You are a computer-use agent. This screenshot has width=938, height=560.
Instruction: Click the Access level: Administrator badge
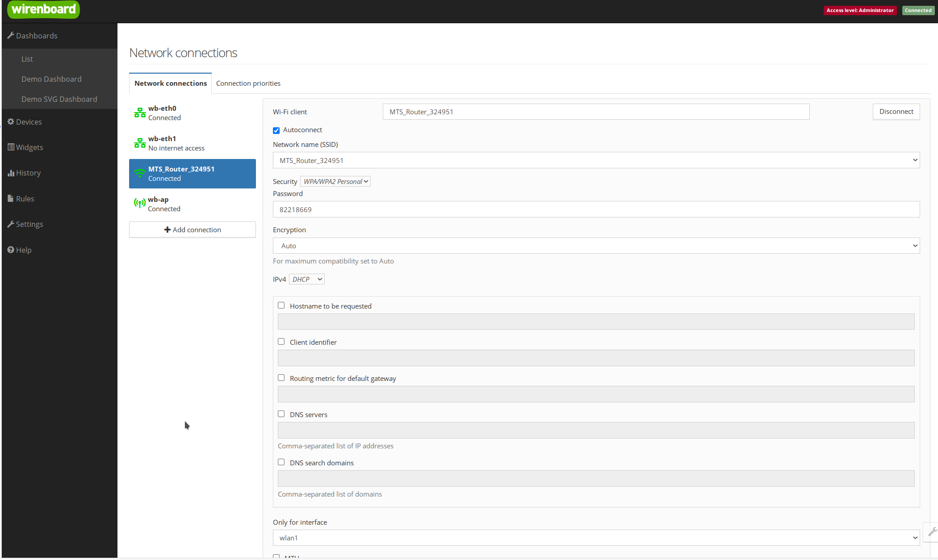click(x=860, y=10)
